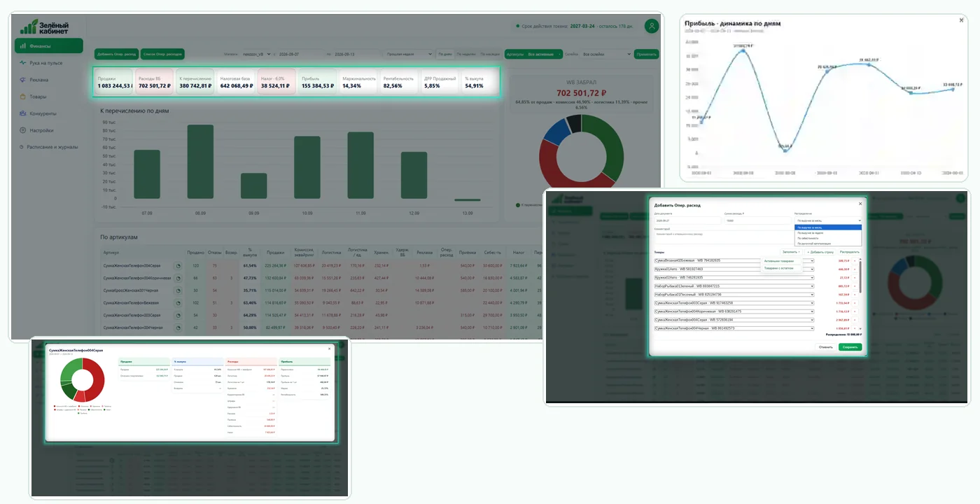Click the Настройки gear icon

tap(23, 130)
